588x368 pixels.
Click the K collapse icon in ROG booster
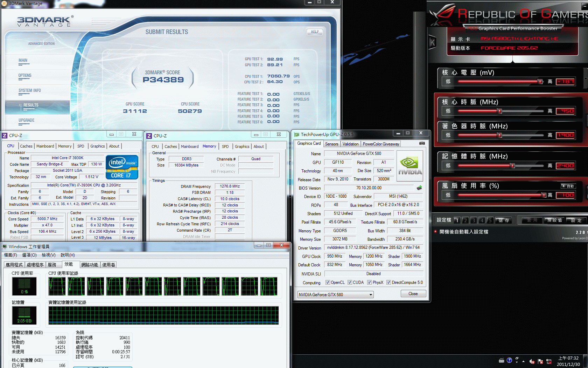(432, 43)
